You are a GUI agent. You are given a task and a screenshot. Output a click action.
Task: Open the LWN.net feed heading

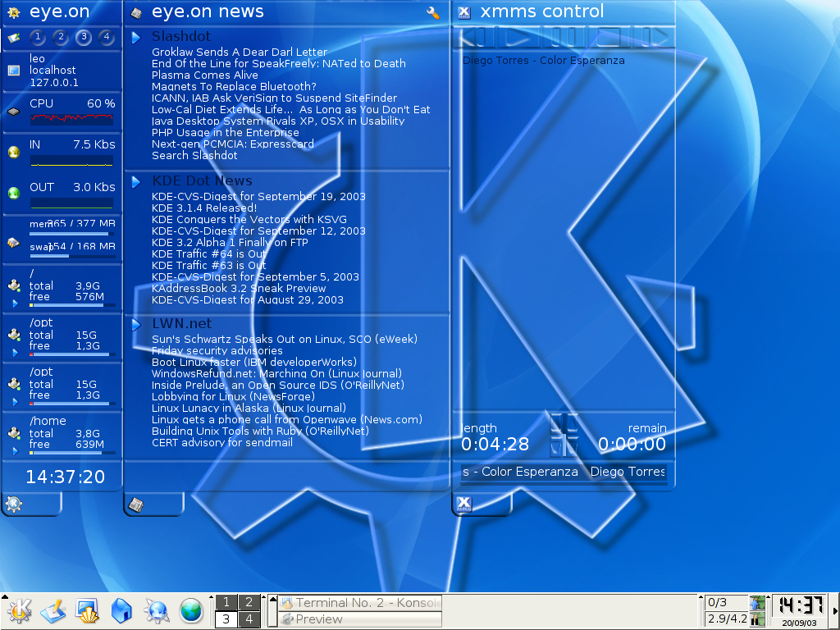click(x=181, y=323)
